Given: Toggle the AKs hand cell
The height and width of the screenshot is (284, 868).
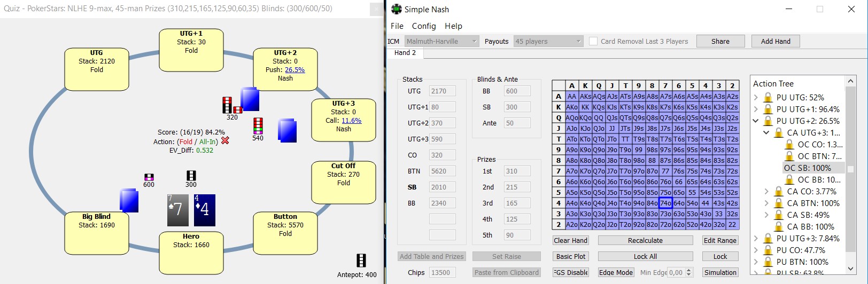Looking at the screenshot, I should (x=585, y=97).
